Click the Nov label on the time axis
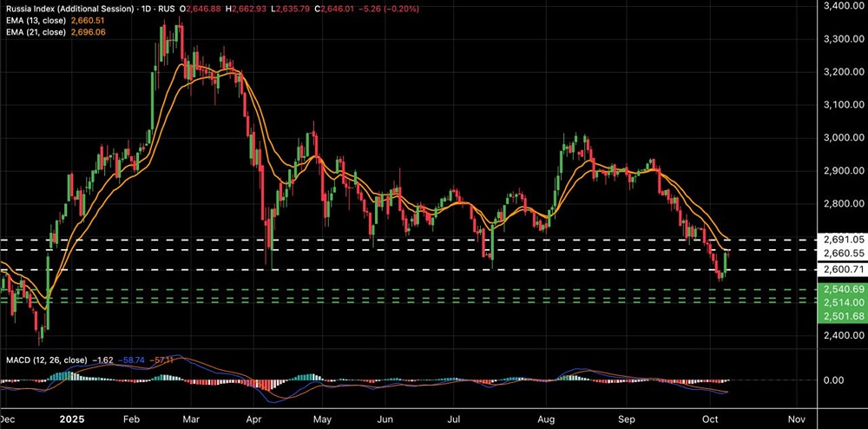The height and width of the screenshot is (429, 868). coord(795,419)
